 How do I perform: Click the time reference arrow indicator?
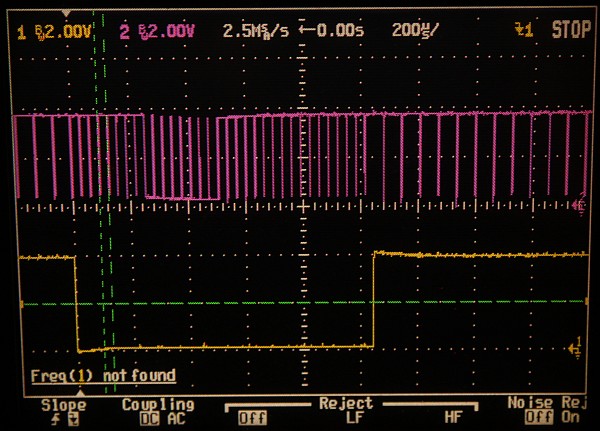coord(304,32)
